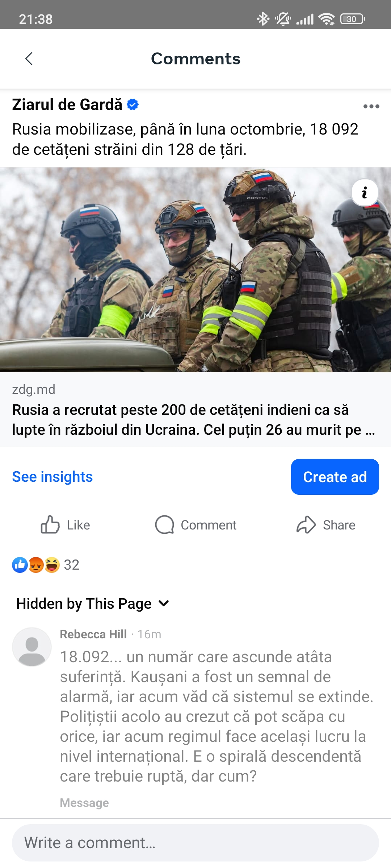The width and height of the screenshot is (391, 868).
Task: Expand the Hidden by This Page filter
Action: [x=93, y=604]
